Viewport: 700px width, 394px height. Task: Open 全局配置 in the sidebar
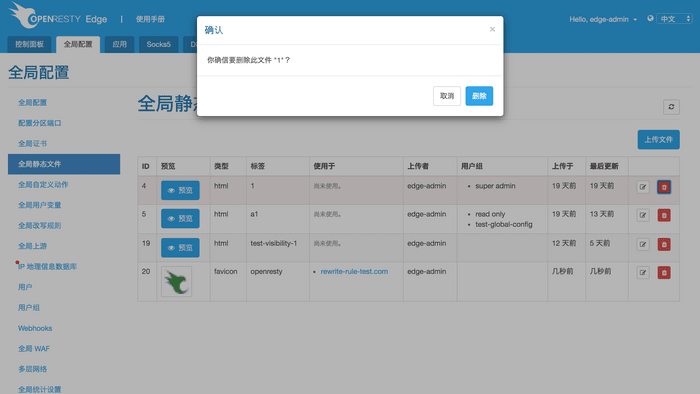click(x=32, y=103)
